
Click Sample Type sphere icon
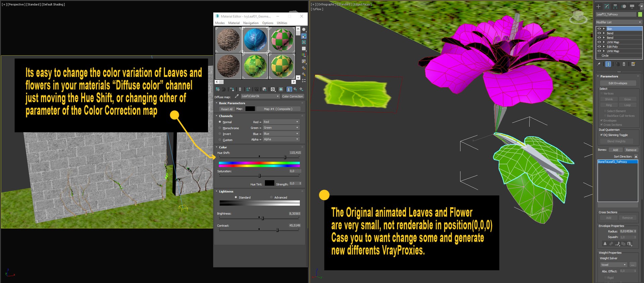click(304, 30)
